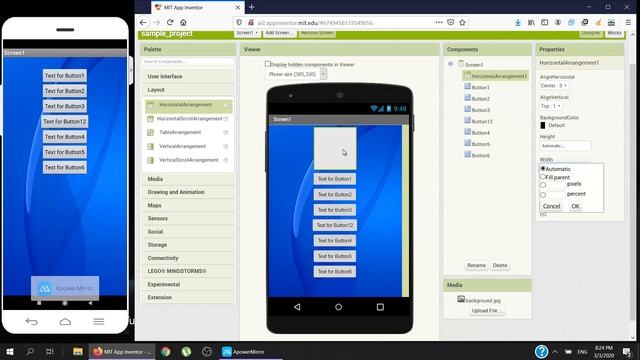Click the browser back arrow
This screenshot has width=640, height=360.
click(143, 22)
